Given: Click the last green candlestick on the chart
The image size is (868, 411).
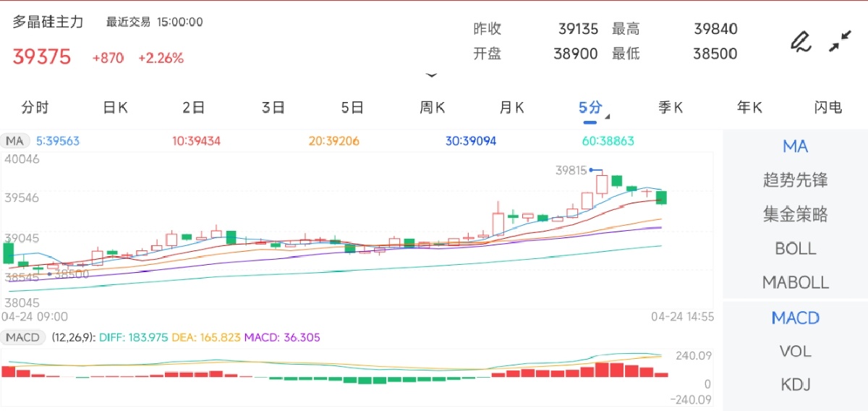Looking at the screenshot, I should (x=662, y=198).
